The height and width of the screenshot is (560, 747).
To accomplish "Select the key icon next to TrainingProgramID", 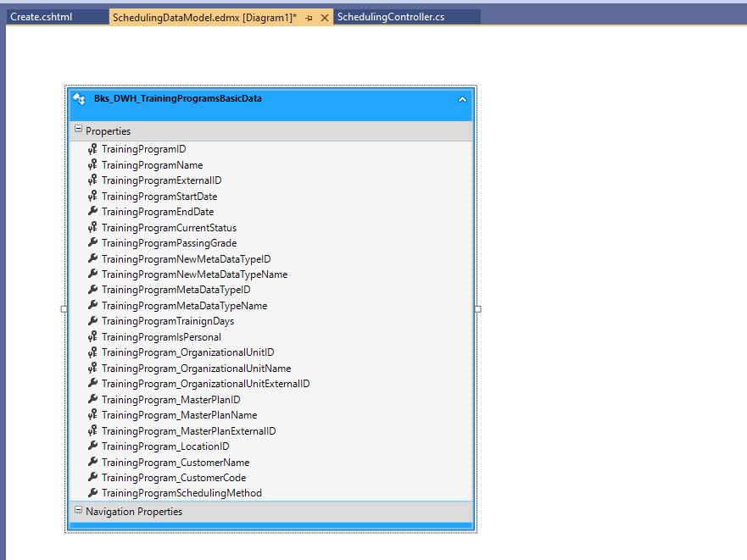I will pyautogui.click(x=92, y=149).
